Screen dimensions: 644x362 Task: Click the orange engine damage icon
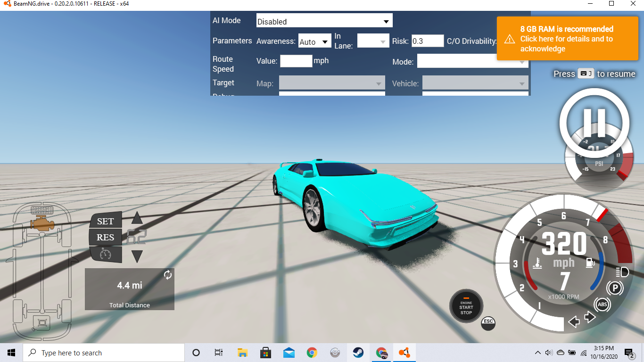(x=42, y=224)
